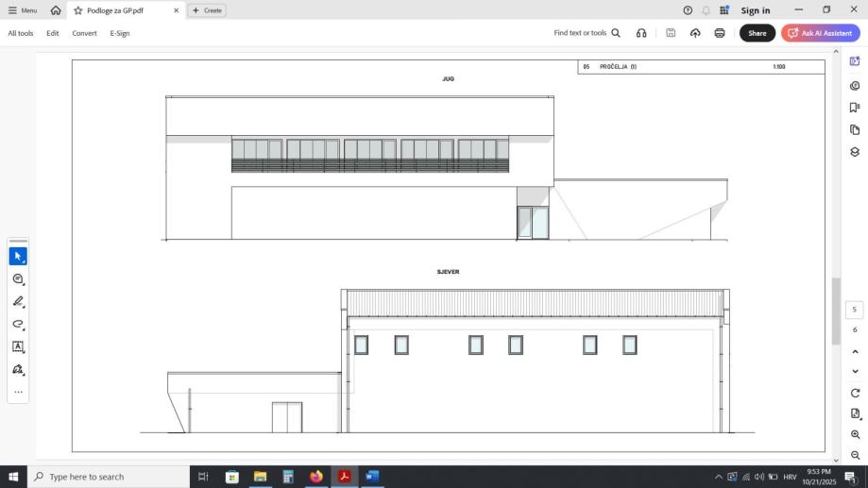The image size is (868, 488).
Task: Click scrollbar down arrow
Action: click(x=835, y=461)
